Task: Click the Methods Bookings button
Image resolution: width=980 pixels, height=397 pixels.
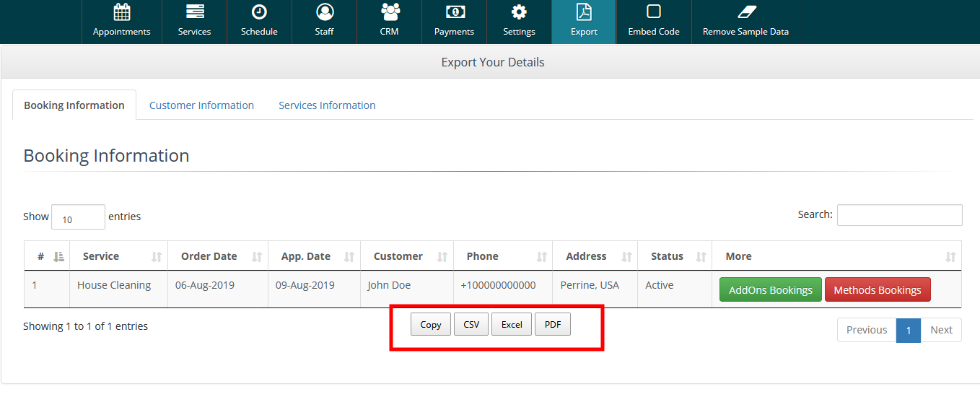Action: 878,290
